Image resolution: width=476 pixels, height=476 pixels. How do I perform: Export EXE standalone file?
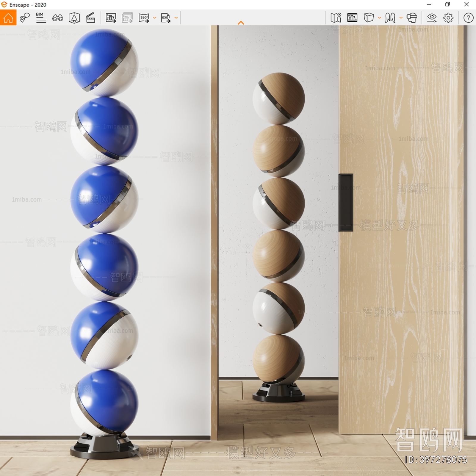pos(166,18)
